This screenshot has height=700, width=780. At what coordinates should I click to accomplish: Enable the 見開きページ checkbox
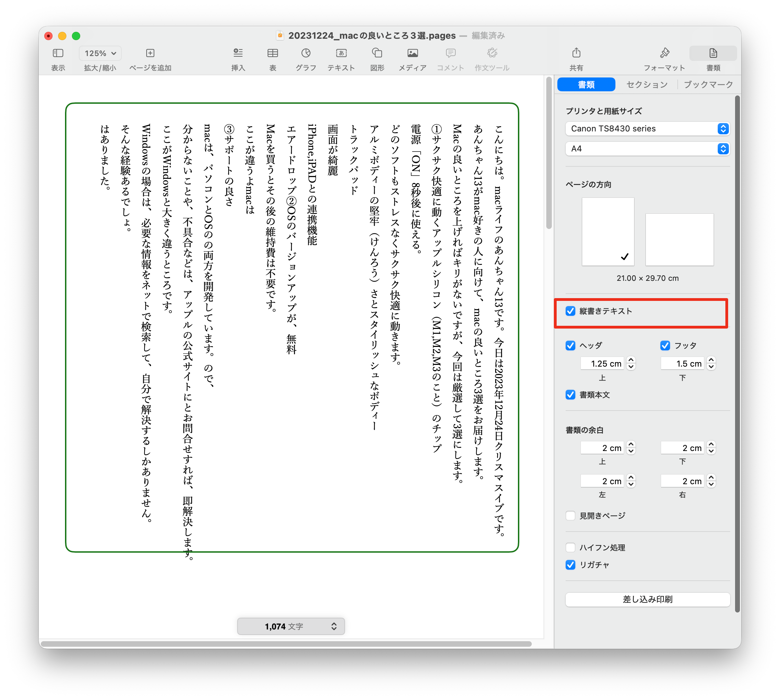(x=570, y=515)
